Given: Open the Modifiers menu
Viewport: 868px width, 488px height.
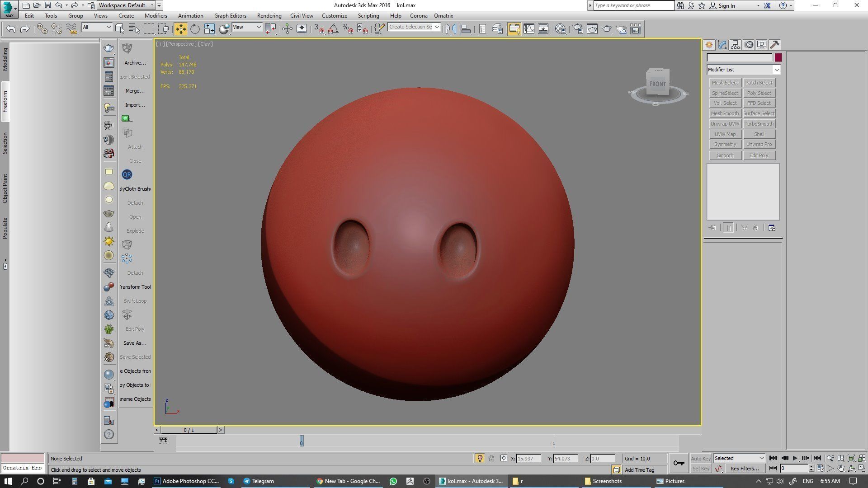Looking at the screenshot, I should [x=156, y=16].
